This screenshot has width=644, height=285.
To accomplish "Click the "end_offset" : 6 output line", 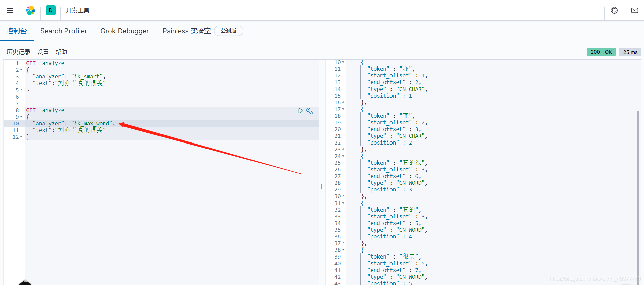I will tap(394, 176).
